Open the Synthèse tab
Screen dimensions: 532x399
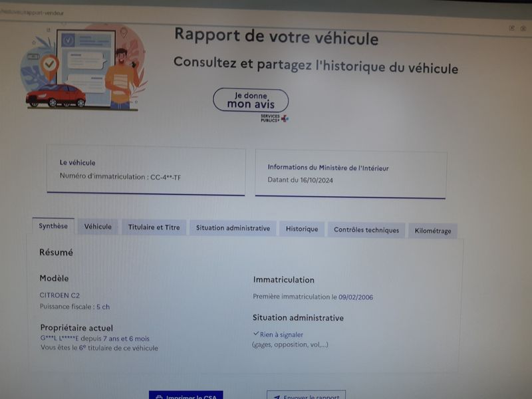click(53, 226)
